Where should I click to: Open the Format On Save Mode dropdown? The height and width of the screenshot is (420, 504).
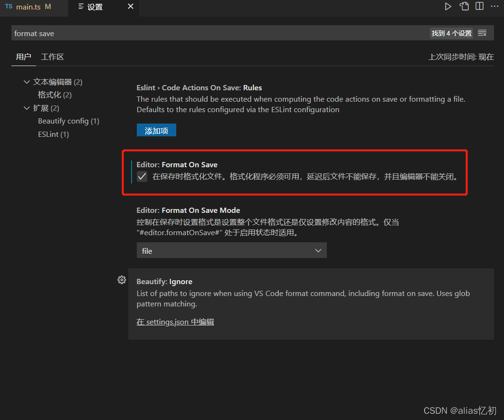click(x=231, y=250)
